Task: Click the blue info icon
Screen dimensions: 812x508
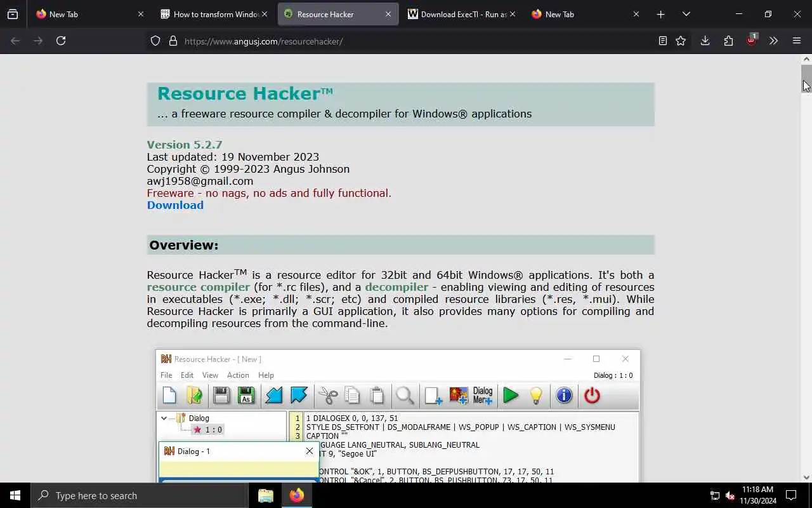Action: click(564, 396)
